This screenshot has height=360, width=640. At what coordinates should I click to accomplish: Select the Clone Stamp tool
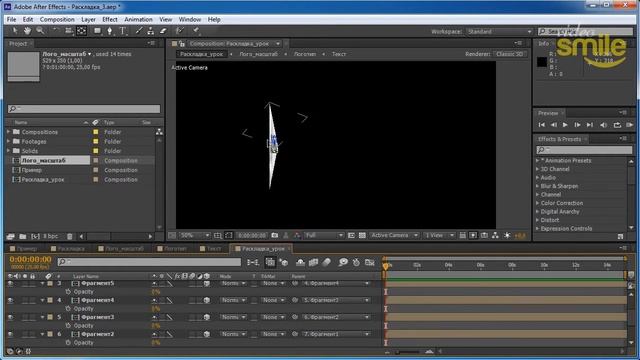point(151,31)
